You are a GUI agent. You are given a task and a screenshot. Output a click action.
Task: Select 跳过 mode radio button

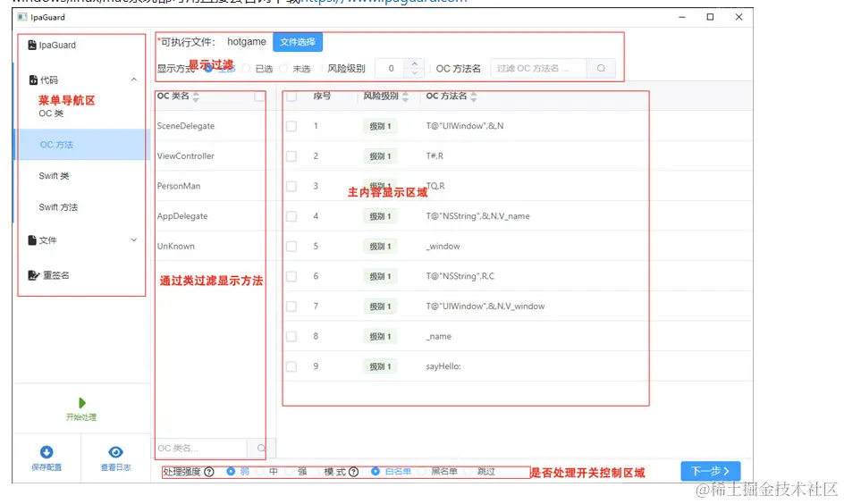coord(468,472)
